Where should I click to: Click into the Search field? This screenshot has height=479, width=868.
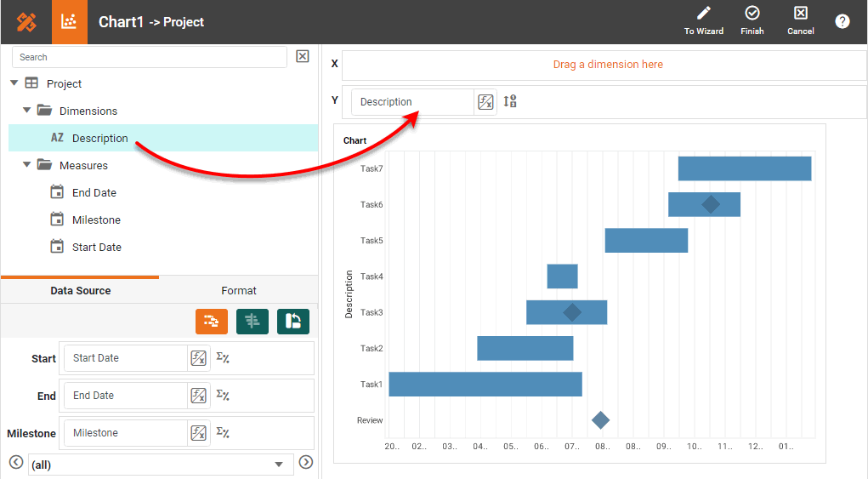[150, 57]
